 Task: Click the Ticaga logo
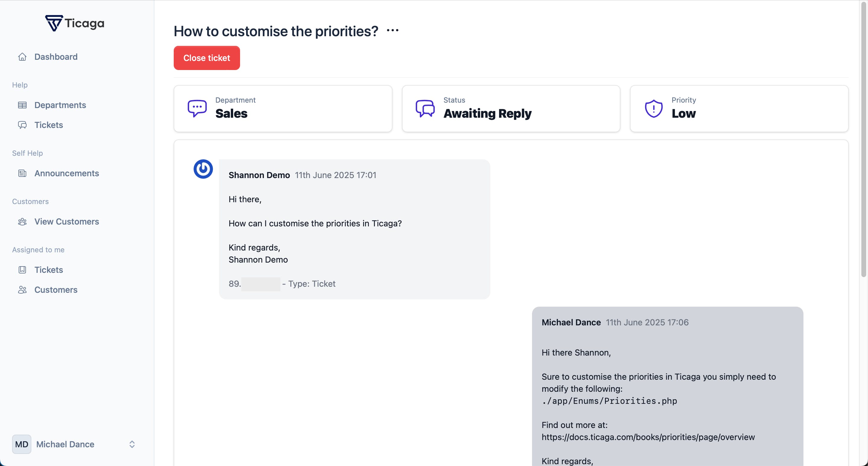click(75, 23)
